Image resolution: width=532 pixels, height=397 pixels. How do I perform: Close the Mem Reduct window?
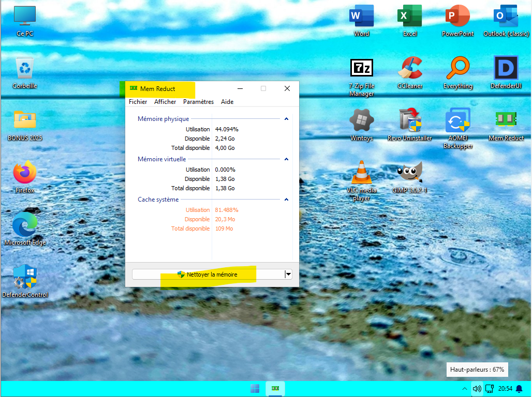pyautogui.click(x=287, y=88)
